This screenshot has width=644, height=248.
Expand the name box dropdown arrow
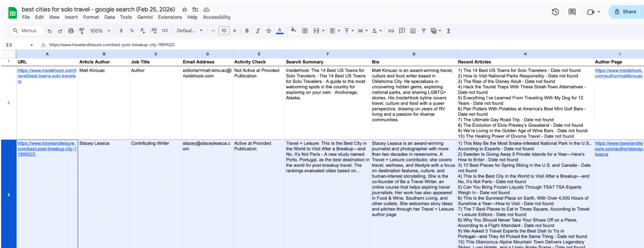click(32, 45)
